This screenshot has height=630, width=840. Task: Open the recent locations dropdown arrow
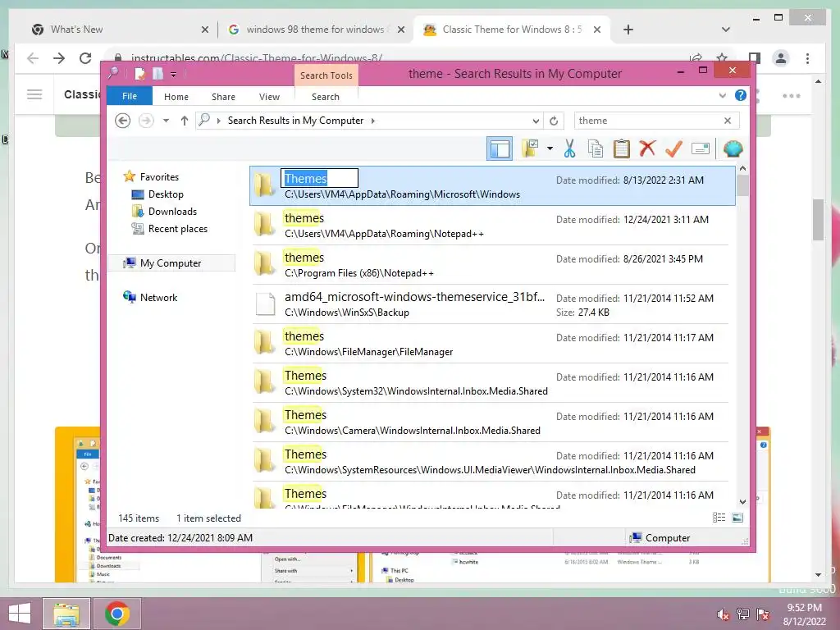click(x=166, y=121)
